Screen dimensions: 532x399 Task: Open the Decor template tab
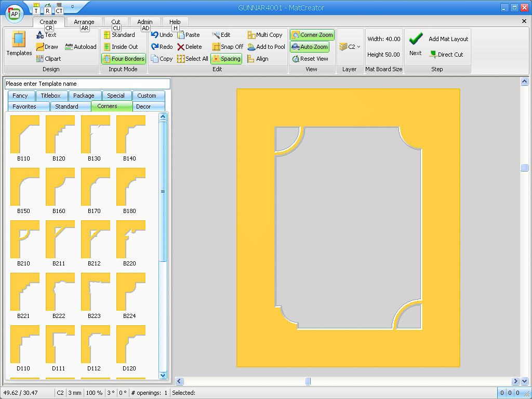[143, 107]
